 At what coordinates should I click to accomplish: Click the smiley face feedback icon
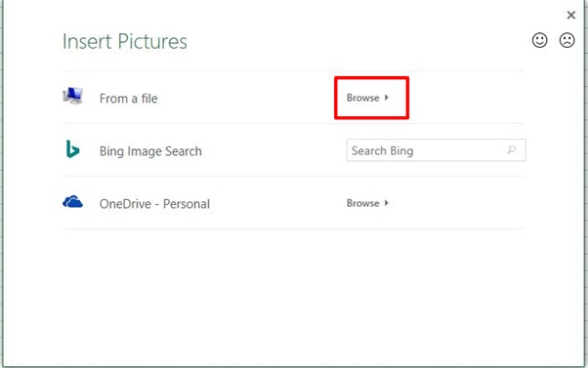(539, 40)
